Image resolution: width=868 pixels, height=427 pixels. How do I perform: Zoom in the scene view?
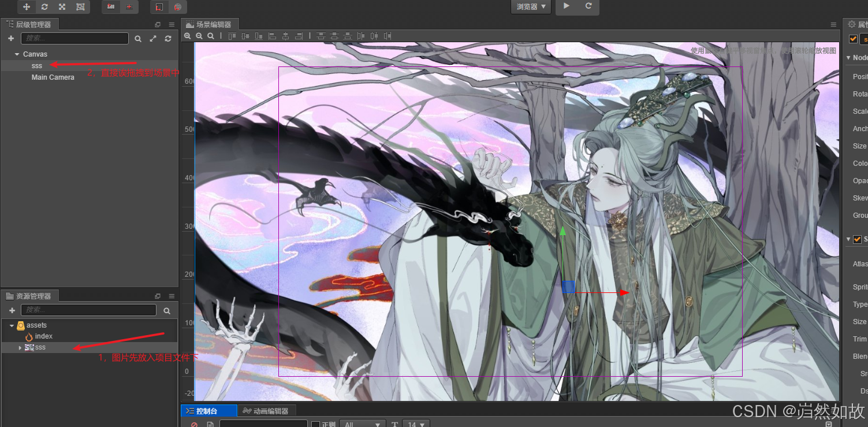click(188, 36)
